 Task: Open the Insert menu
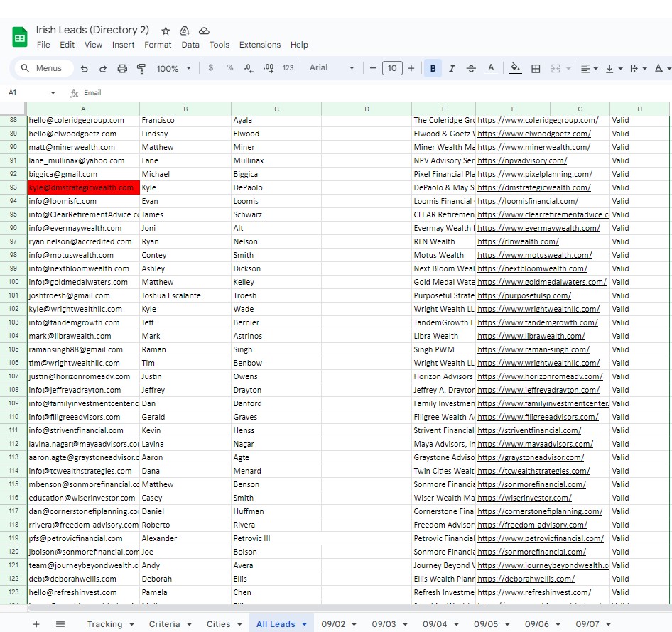coord(123,45)
